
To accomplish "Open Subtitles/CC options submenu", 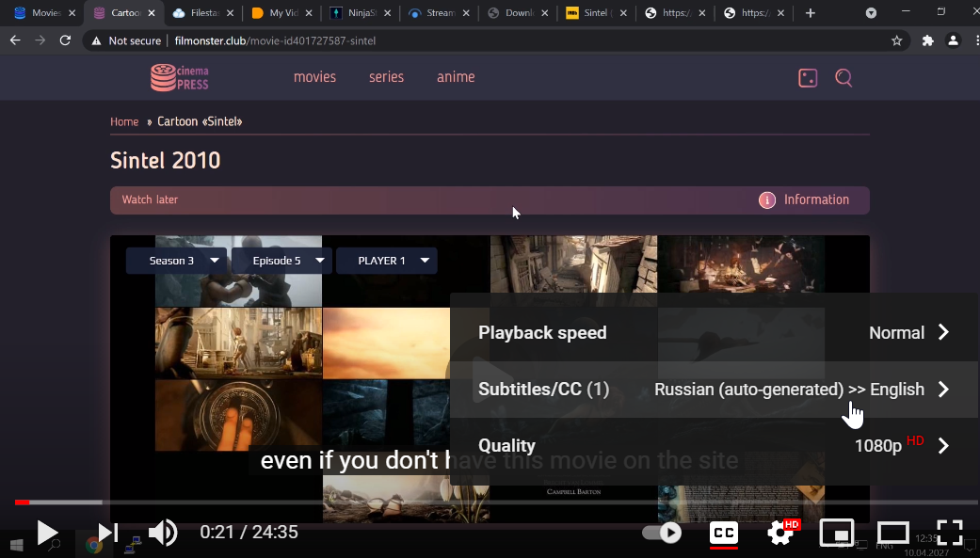I will [714, 390].
